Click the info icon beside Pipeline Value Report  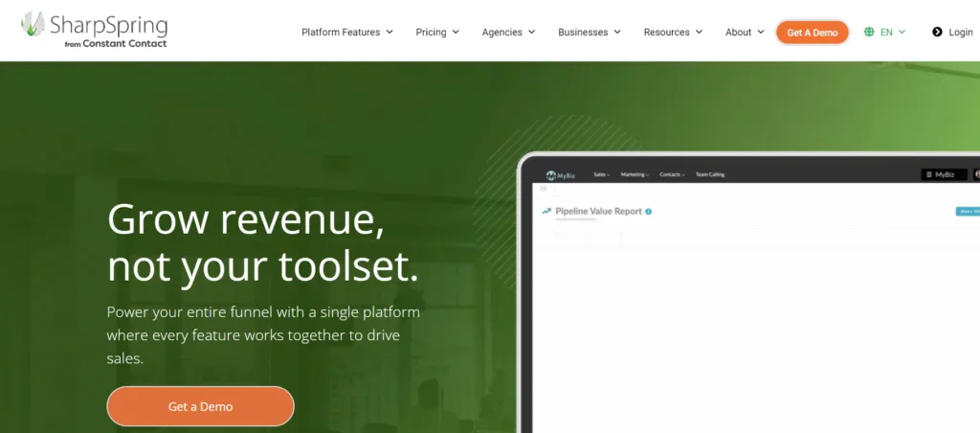click(x=649, y=212)
